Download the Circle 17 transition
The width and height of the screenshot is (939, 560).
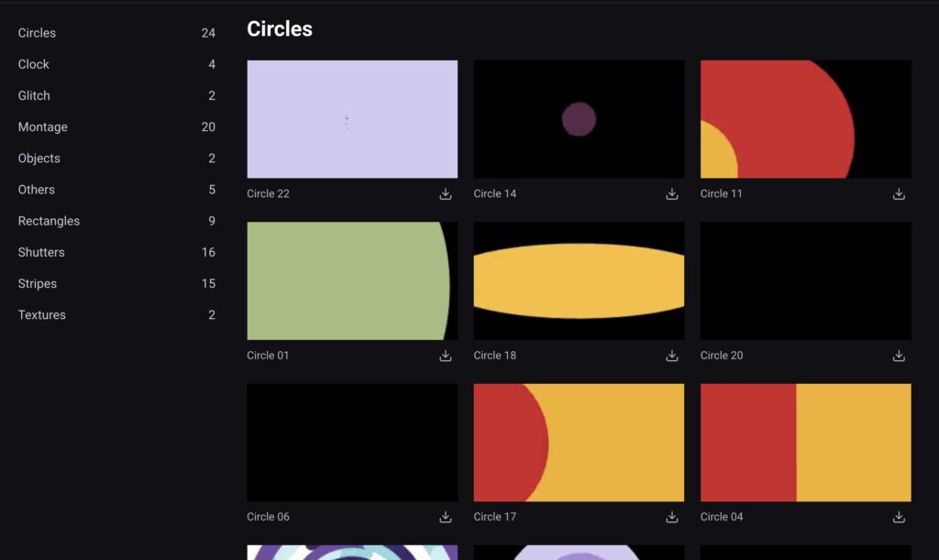[x=672, y=517]
